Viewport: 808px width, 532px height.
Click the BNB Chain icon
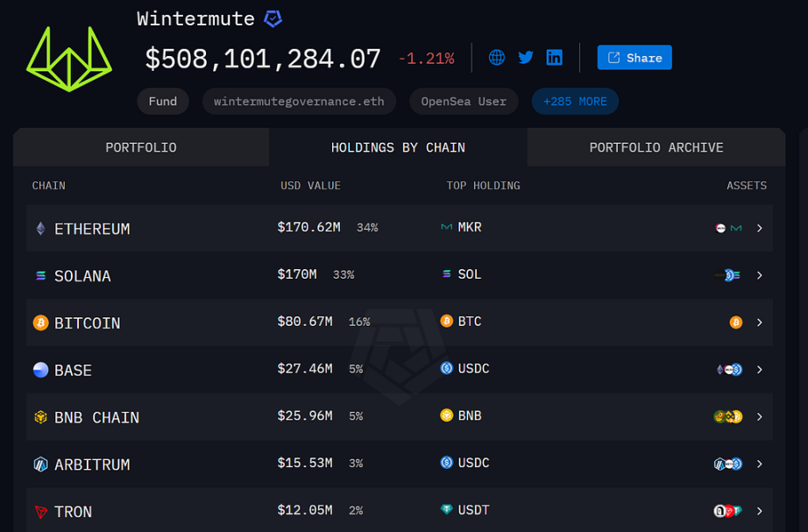click(x=40, y=417)
